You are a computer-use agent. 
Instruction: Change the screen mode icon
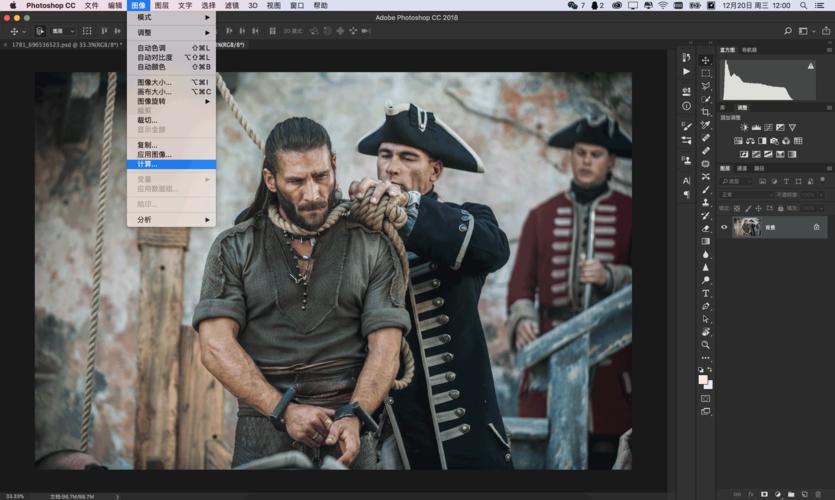point(706,412)
